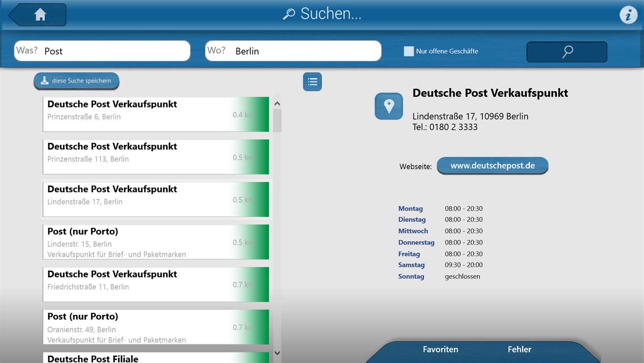Click the results list scroll down arrow

(277, 353)
